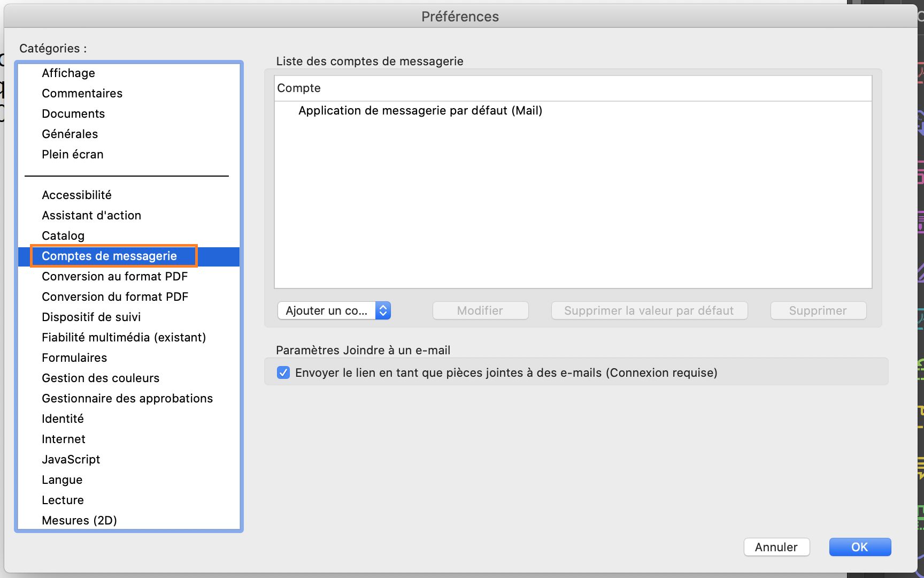Open the Ajouter un compte dropdown
Image resolution: width=924 pixels, height=578 pixels.
pos(334,310)
